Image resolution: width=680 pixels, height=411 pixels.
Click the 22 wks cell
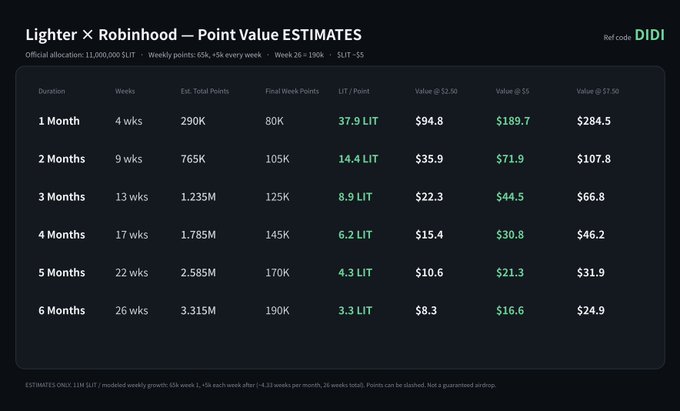(131, 273)
